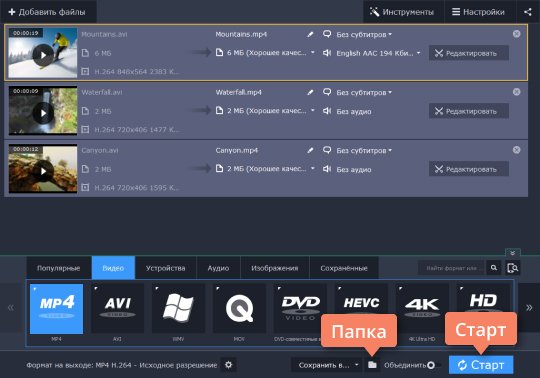Screen dimensions: 540x378
Task: Switch to the Аудио tab
Action: click(218, 268)
